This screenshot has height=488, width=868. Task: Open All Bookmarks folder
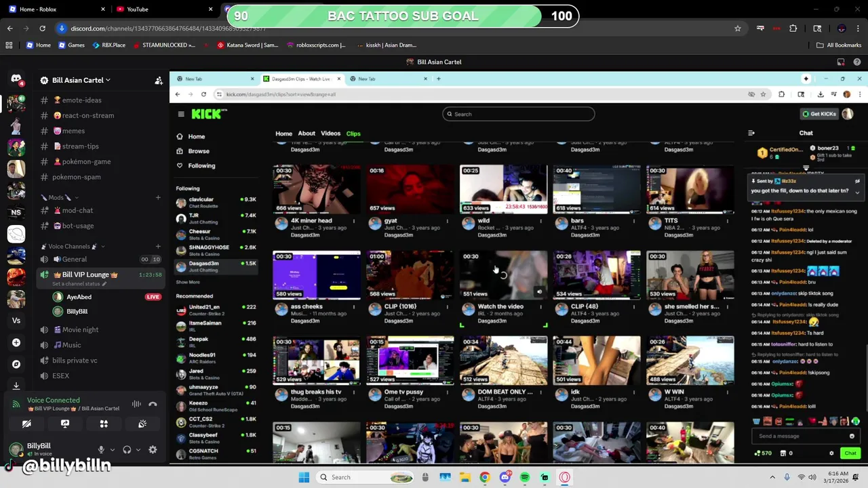(839, 45)
